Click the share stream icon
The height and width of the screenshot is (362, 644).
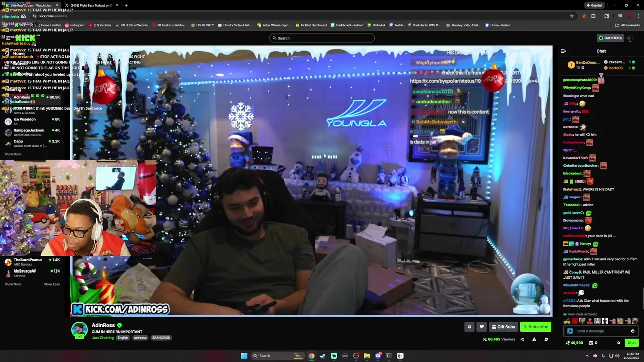tap(522, 339)
